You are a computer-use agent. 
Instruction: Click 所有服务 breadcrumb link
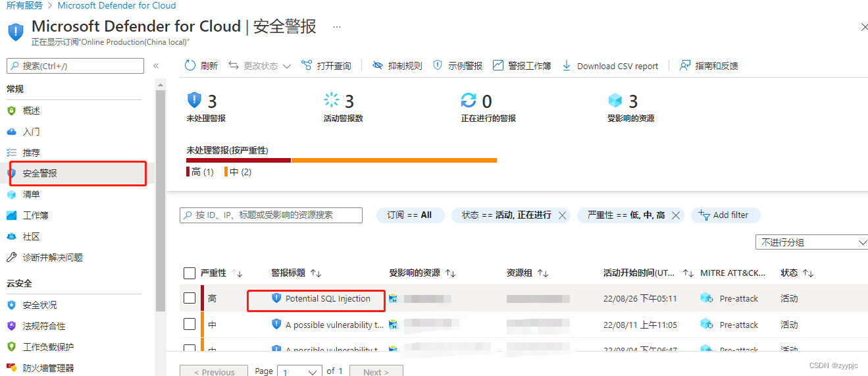pyautogui.click(x=24, y=5)
